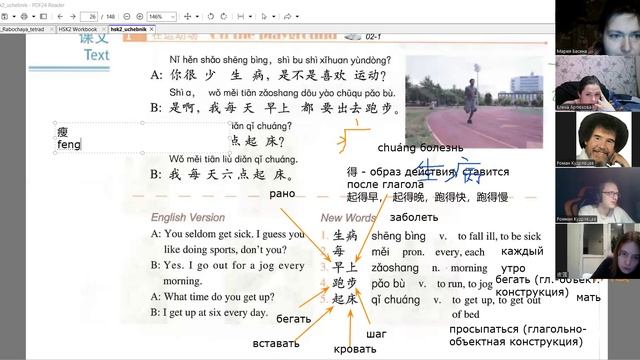Click the word 'pǎo bù' in vocabulary list

[x=388, y=284]
